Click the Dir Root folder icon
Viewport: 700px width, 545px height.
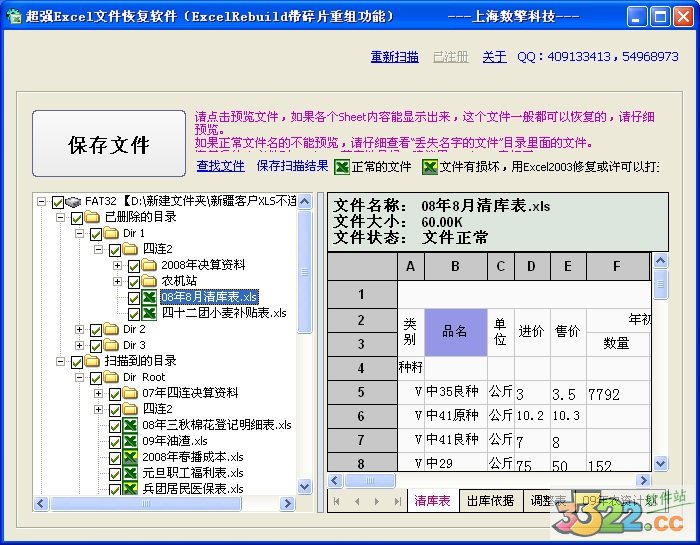click(111, 377)
